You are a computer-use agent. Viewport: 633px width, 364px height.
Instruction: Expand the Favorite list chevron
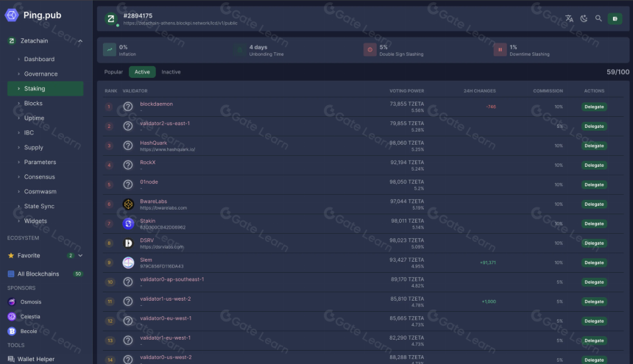(x=80, y=256)
